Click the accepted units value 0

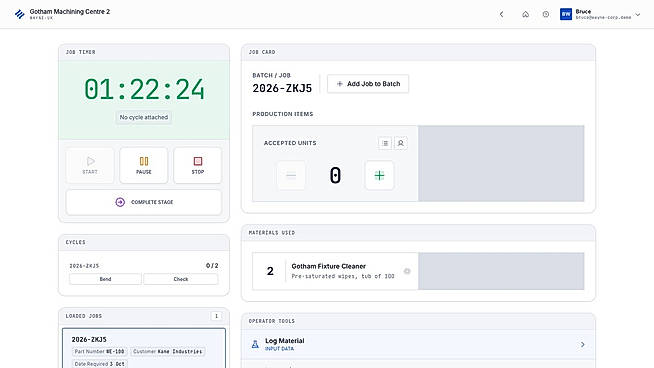point(335,175)
